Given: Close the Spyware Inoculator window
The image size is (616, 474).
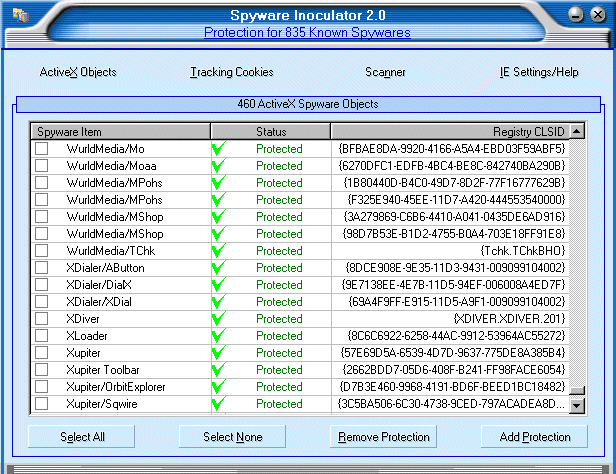Looking at the screenshot, I should [598, 15].
